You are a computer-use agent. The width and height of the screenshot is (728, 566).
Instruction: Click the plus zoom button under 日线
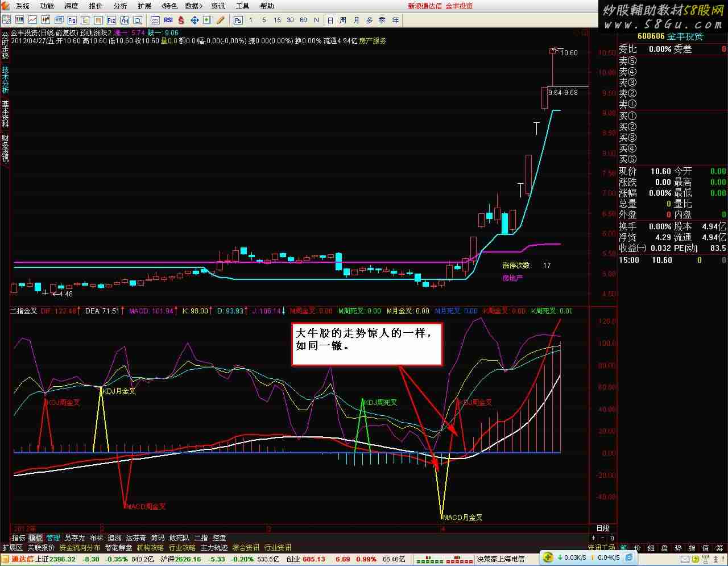(x=594, y=538)
